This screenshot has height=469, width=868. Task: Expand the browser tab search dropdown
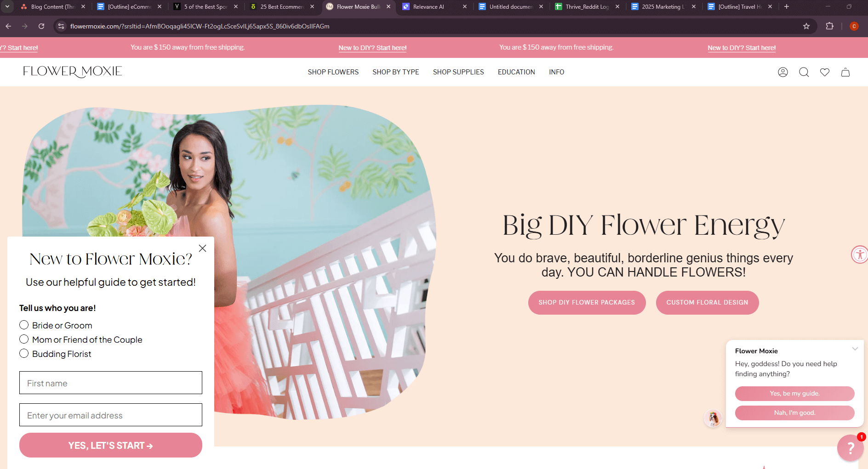(x=7, y=6)
